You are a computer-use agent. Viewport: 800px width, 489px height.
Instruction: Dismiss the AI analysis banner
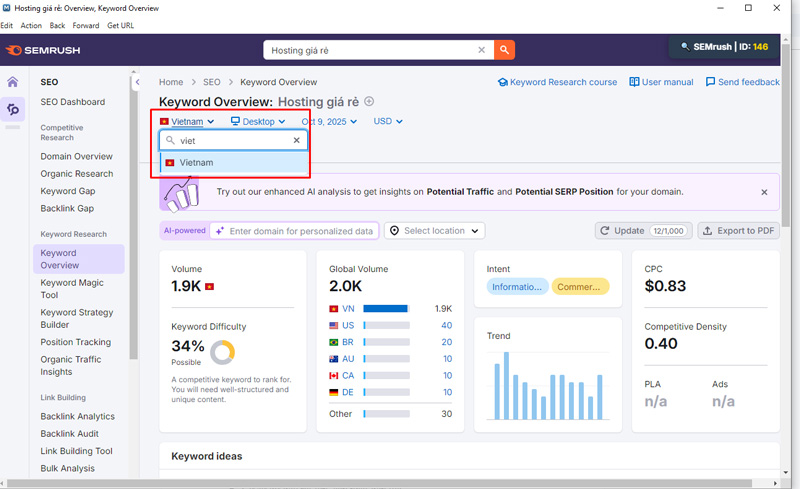coord(764,192)
